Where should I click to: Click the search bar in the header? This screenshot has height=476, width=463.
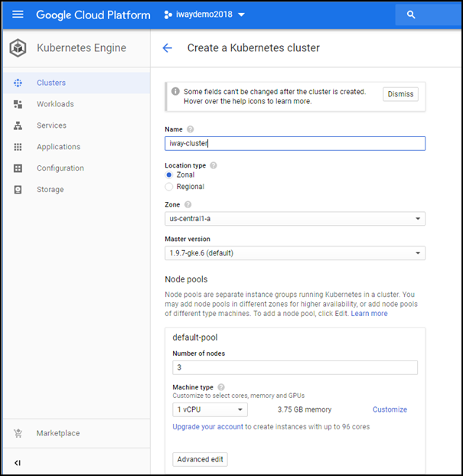coord(428,15)
